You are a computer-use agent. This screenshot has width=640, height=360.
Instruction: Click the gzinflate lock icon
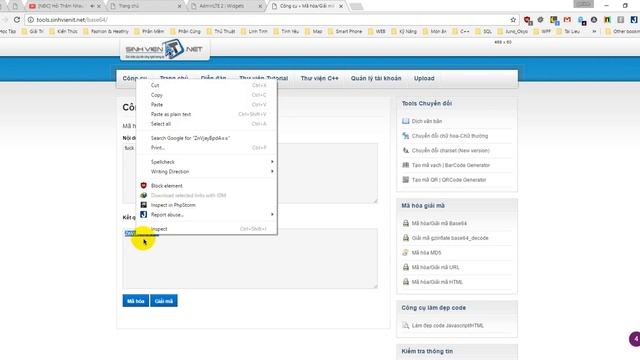(405, 238)
